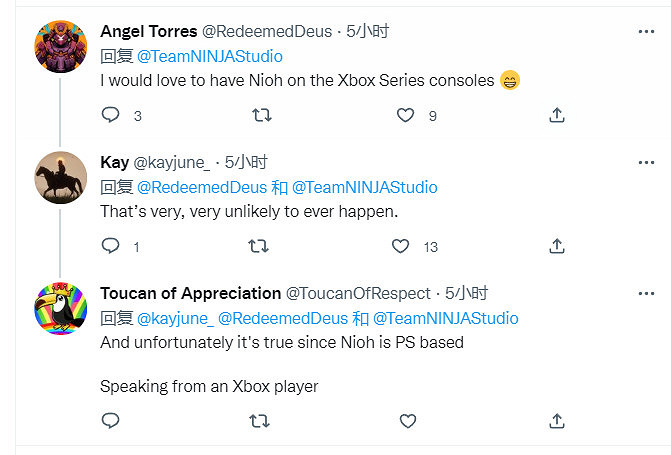The height and width of the screenshot is (455, 671).
Task: Open @TeamNINJAStudio mention in Angel's tweet
Action: pyautogui.click(x=209, y=56)
